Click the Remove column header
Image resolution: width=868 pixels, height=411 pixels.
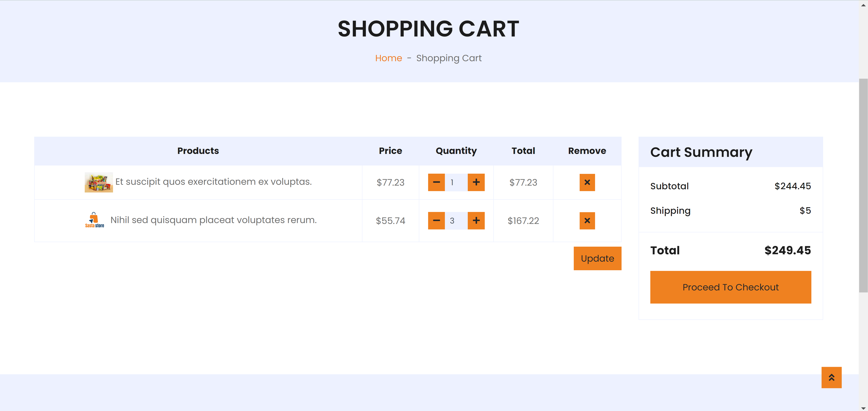(x=587, y=151)
